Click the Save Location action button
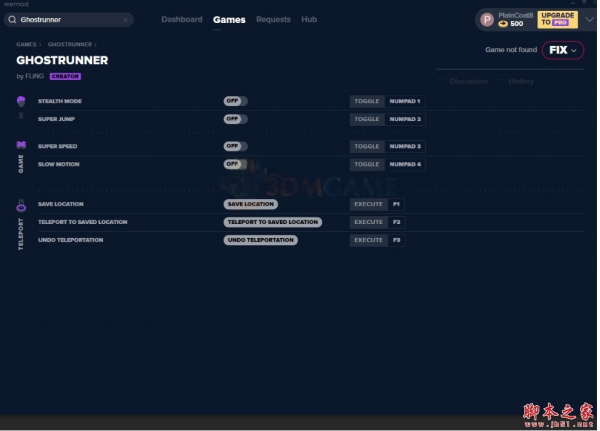 point(251,204)
